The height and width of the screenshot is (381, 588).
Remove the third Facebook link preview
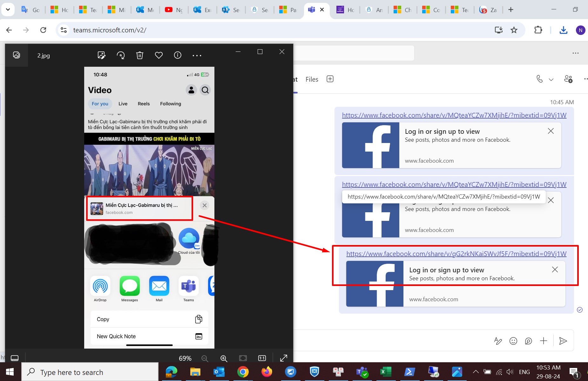point(555,269)
